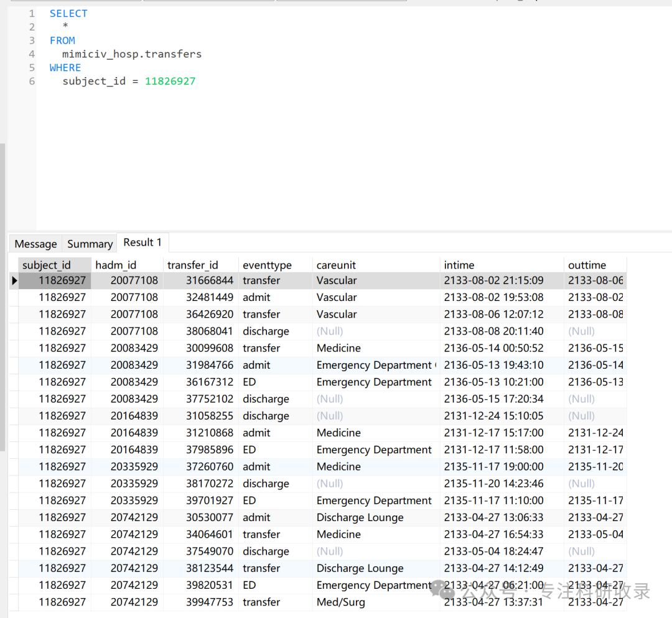The image size is (672, 618).
Task: Select transfer_id cell 37752102
Action: coord(200,399)
